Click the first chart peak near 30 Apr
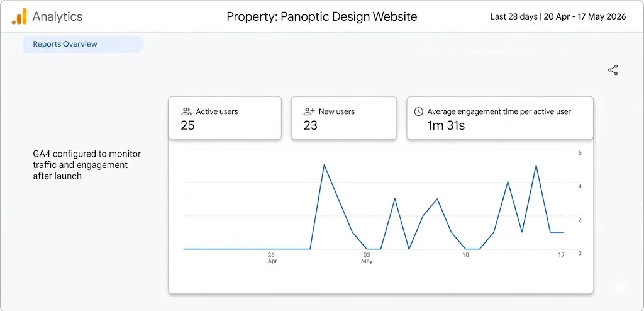Screen dimensions: 644x311 pos(325,166)
